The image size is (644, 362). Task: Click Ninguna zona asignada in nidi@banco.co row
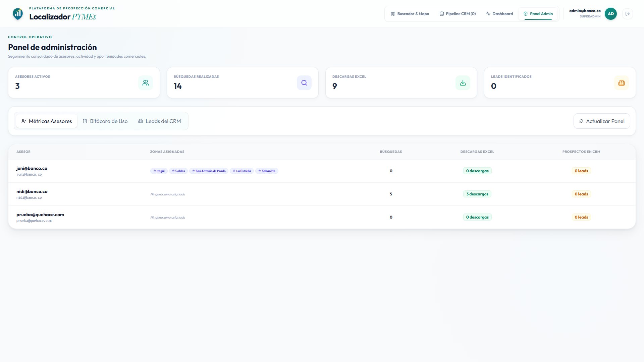click(168, 194)
